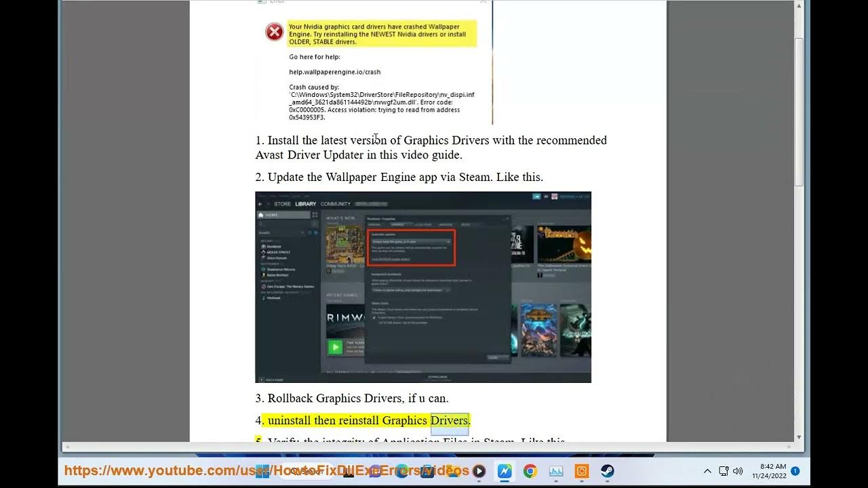Open Google Chrome from the taskbar
Image resolution: width=868 pixels, height=488 pixels.
(x=530, y=471)
